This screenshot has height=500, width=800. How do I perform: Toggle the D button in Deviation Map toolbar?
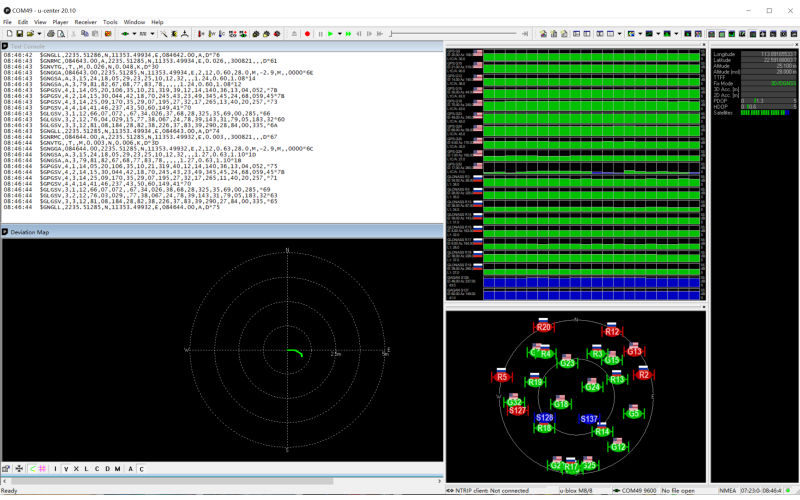tap(107, 468)
